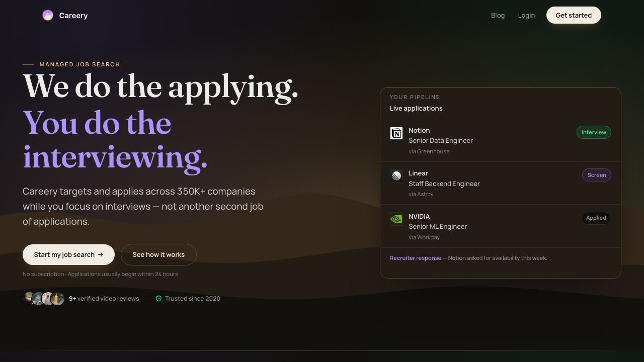Click the "YOUR PIPELINE" label
Screen dimensions: 644x362
[415, 97]
